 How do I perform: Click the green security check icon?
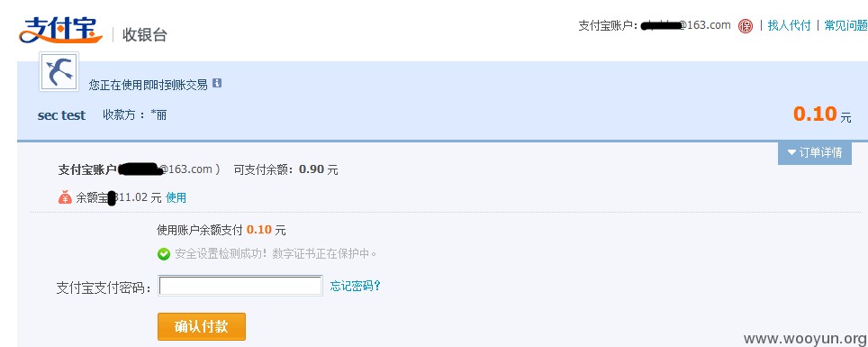[x=163, y=254]
